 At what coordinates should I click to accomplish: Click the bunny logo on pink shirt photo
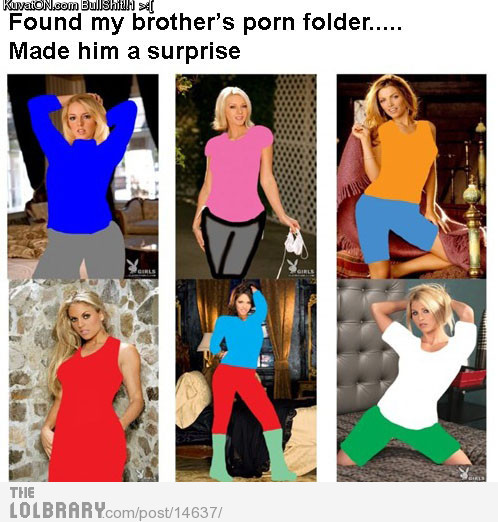[x=293, y=266]
